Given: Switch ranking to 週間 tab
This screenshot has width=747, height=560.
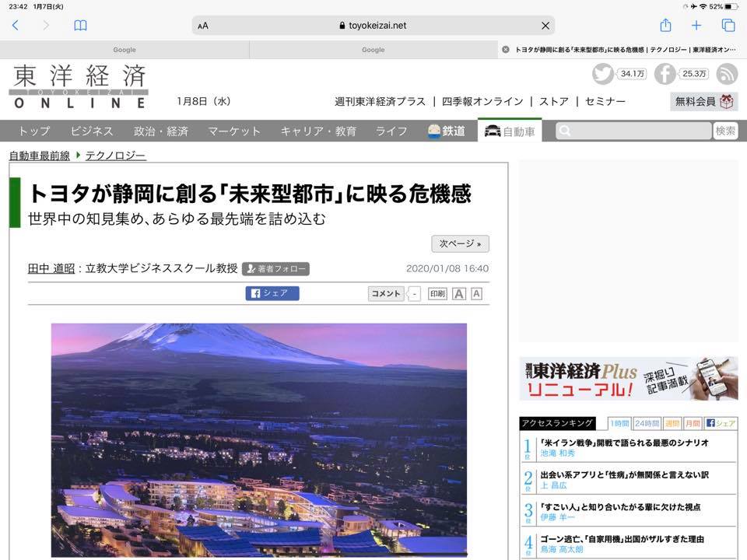Looking at the screenshot, I should [672, 423].
